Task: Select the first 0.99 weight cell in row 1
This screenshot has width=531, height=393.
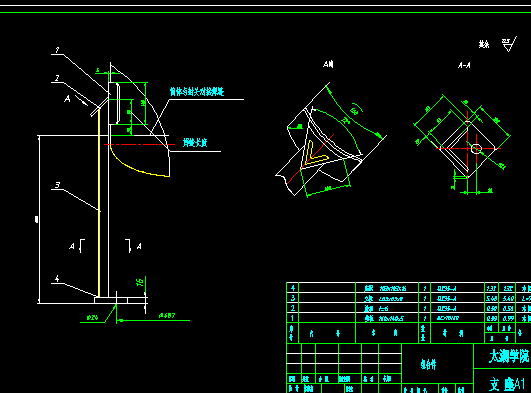Action: 491,318
